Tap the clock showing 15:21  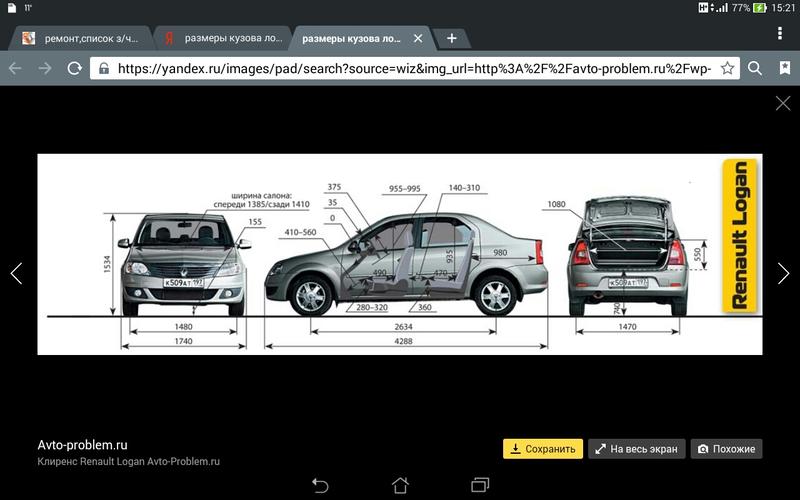(x=783, y=8)
